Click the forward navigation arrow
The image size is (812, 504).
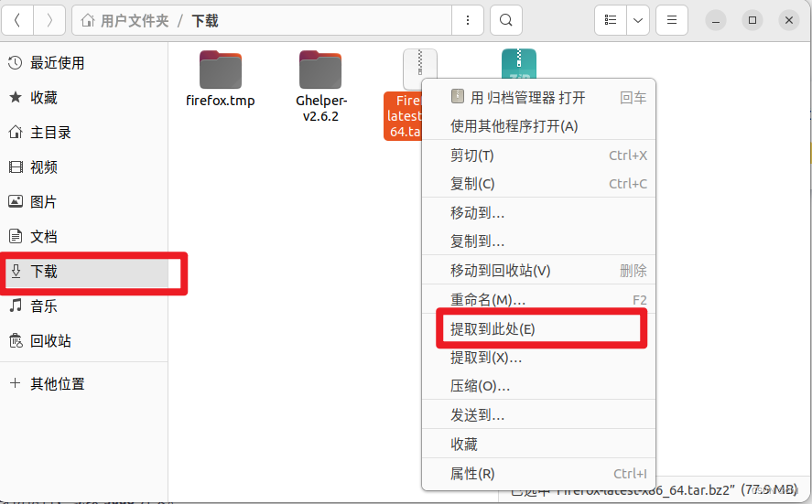(49, 20)
